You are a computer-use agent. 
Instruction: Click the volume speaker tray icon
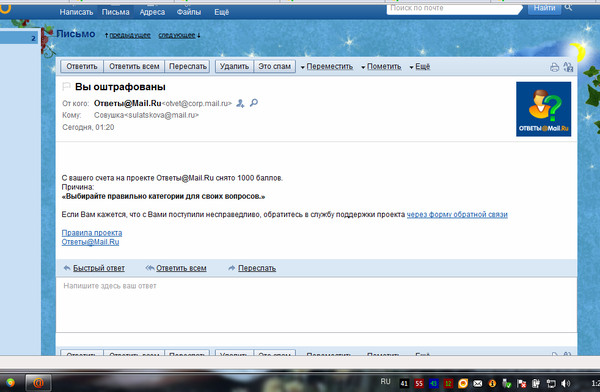(566, 383)
